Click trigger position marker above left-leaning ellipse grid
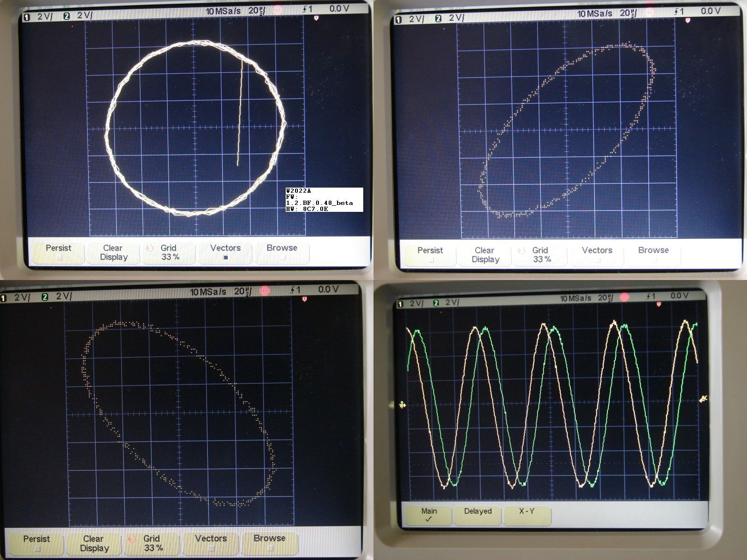Image resolution: width=747 pixels, height=560 pixels. click(304, 299)
